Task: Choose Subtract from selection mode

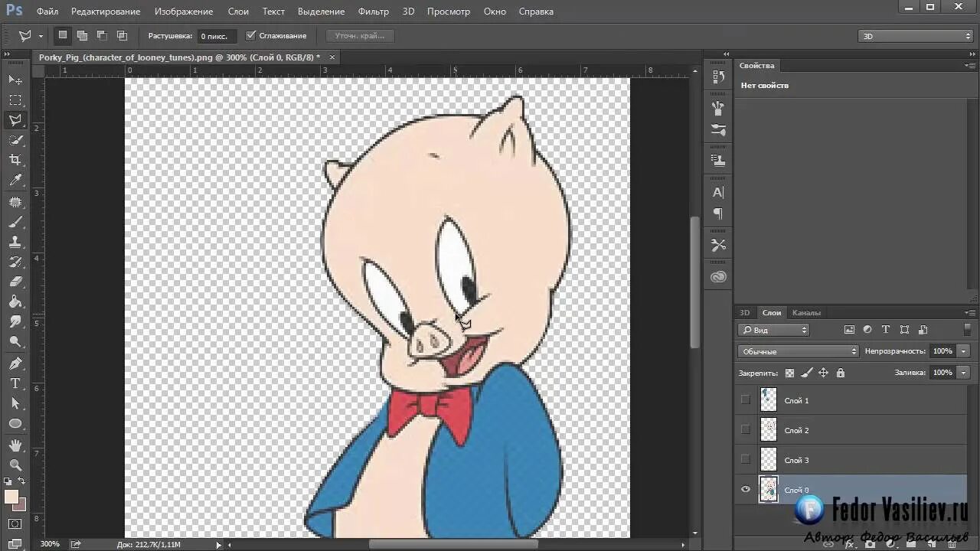Action: (x=102, y=35)
